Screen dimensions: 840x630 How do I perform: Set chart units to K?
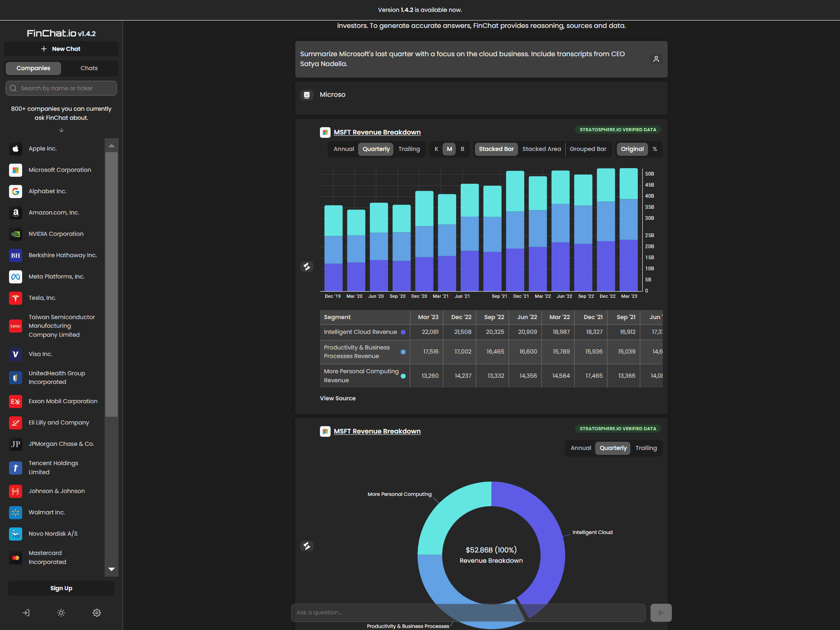click(436, 149)
